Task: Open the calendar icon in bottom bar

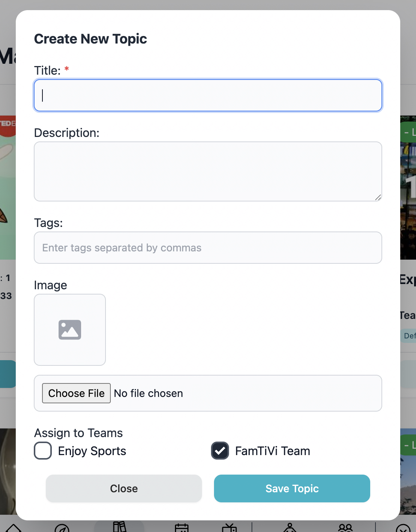Action: (182, 528)
